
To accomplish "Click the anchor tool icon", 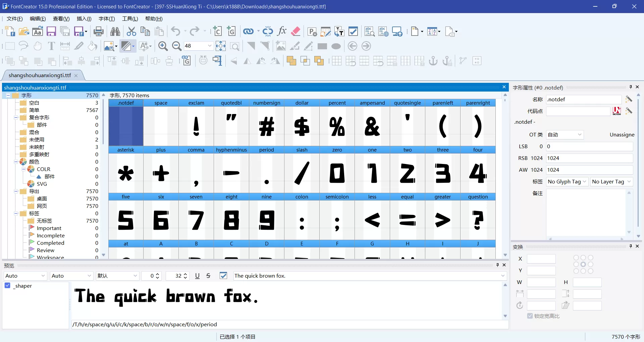I will (433, 61).
